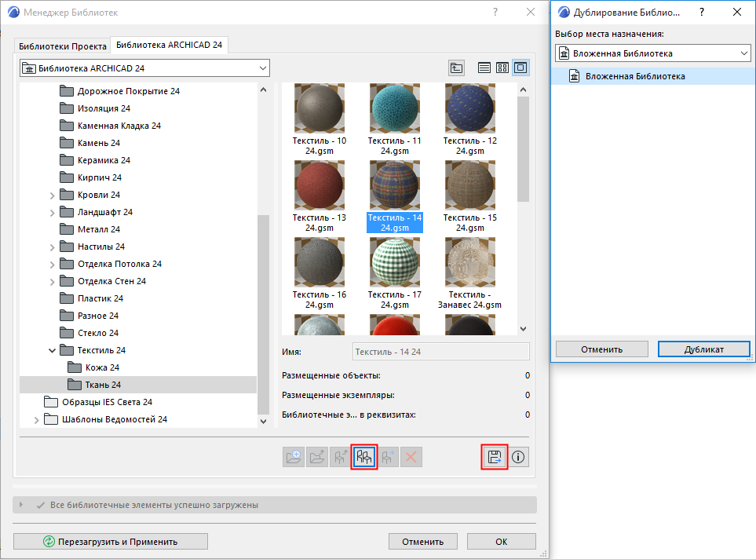Open the Вложенная Библиотека destination dropdown
The image size is (756, 559).
click(x=653, y=53)
